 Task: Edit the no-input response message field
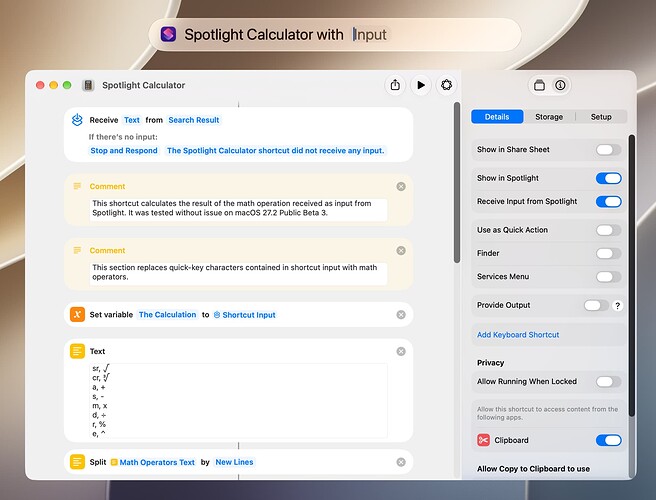coord(275,151)
